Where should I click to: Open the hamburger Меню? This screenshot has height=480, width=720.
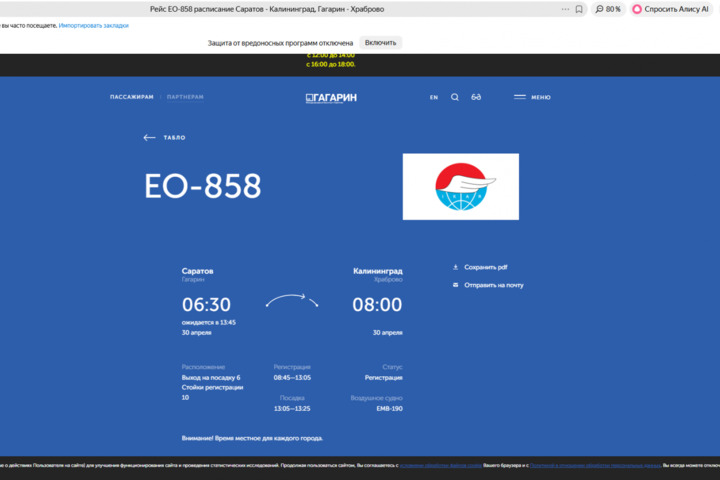click(x=532, y=97)
